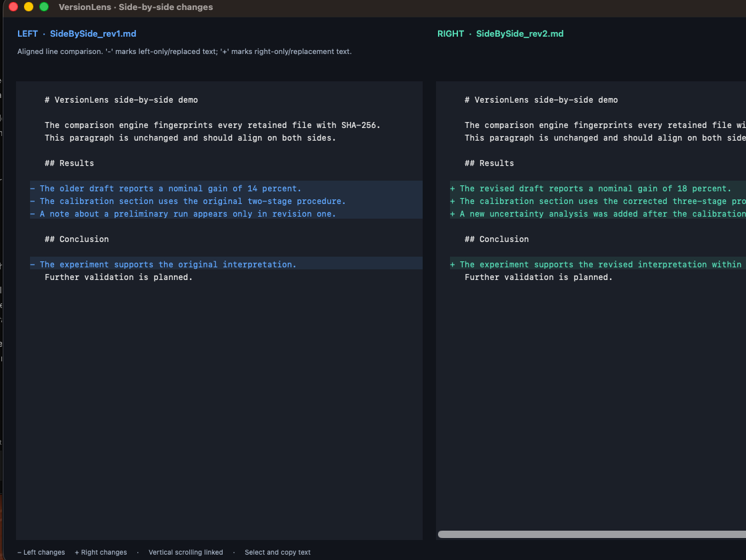Click the green zoom window button
The width and height of the screenshot is (746, 560).
[44, 7]
